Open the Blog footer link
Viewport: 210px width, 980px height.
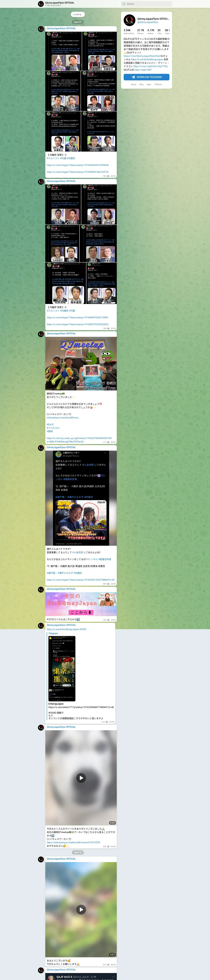(141, 84)
